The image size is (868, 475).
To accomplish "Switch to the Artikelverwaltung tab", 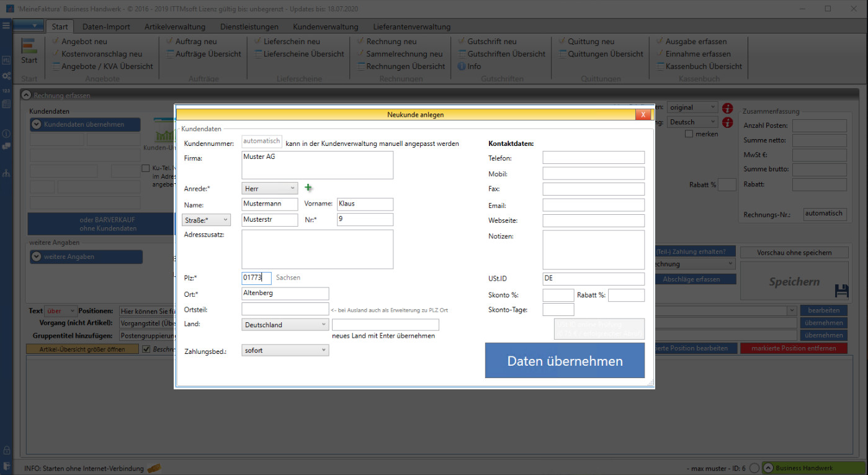I will pyautogui.click(x=175, y=27).
